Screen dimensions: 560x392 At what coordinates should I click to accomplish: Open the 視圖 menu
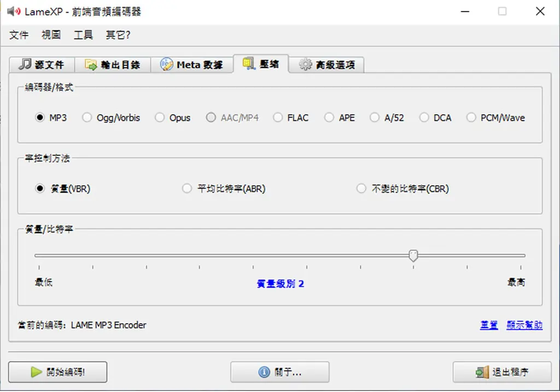click(x=51, y=34)
